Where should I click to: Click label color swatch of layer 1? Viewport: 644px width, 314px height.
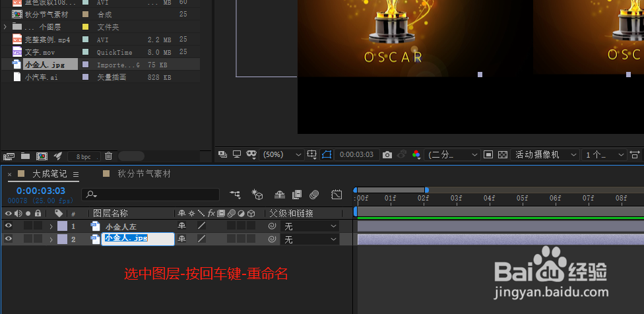tap(62, 226)
